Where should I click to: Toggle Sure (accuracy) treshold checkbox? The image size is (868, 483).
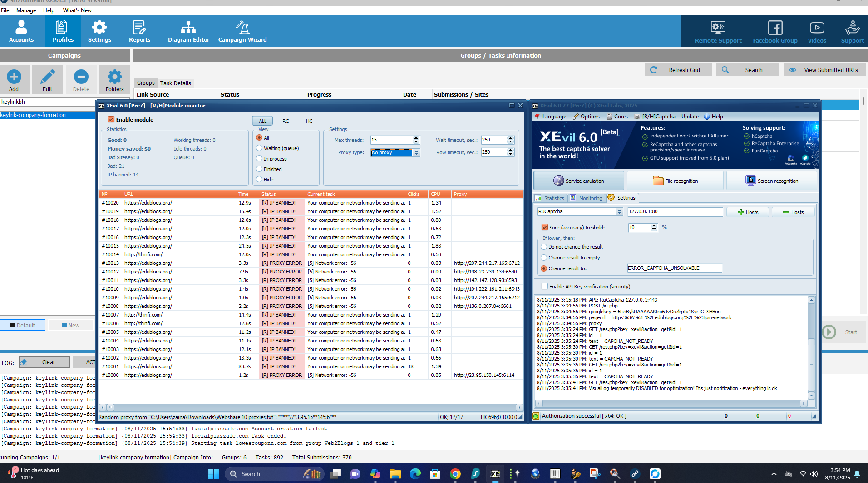pyautogui.click(x=544, y=228)
